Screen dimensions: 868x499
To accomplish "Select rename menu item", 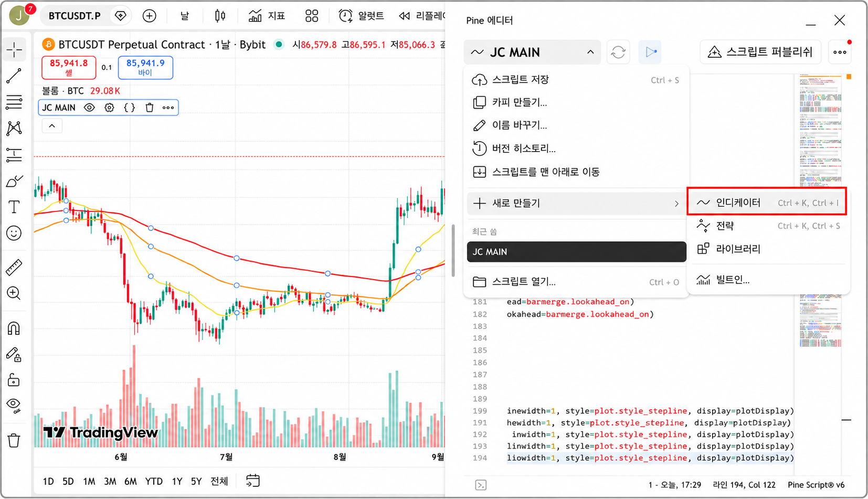I will tap(576, 125).
